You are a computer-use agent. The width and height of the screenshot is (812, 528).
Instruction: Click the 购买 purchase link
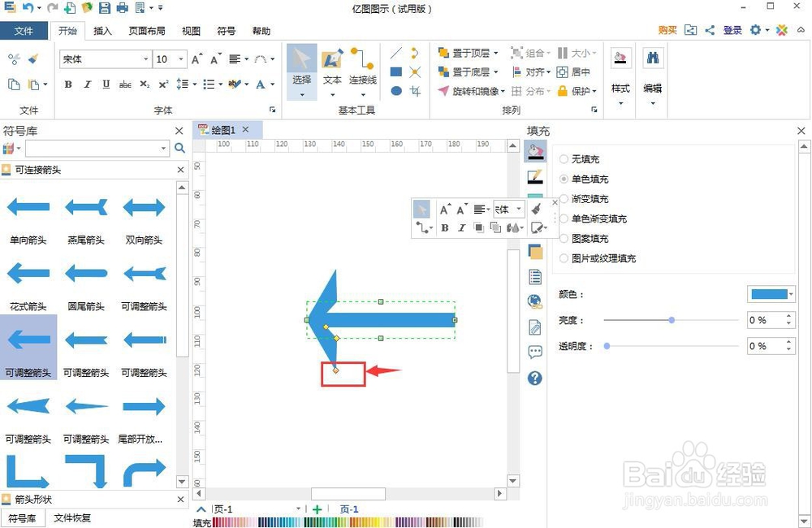[667, 29]
